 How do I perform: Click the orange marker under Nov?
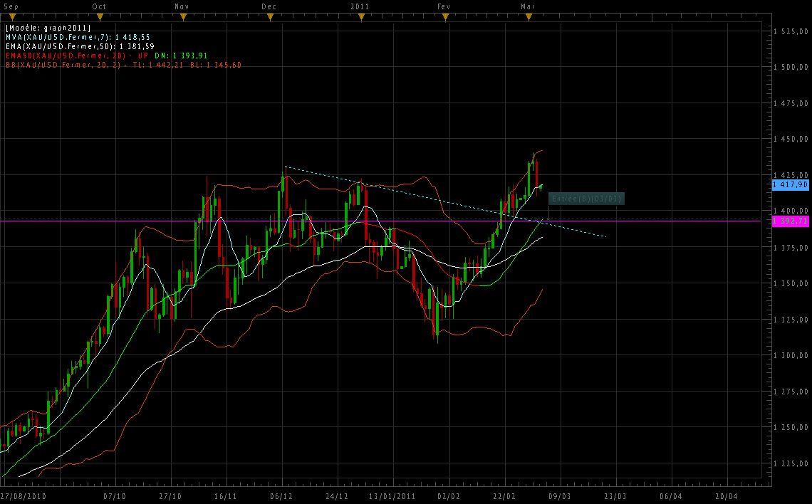pyautogui.click(x=183, y=17)
